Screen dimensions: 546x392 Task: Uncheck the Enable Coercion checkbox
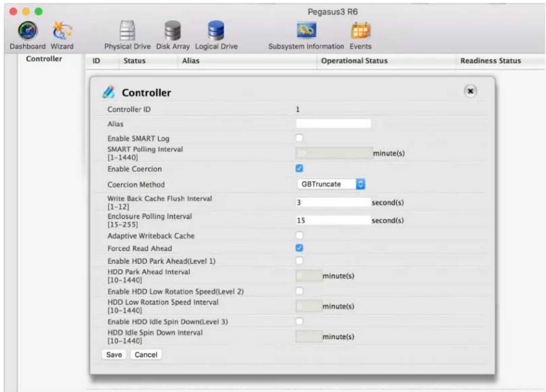point(299,168)
